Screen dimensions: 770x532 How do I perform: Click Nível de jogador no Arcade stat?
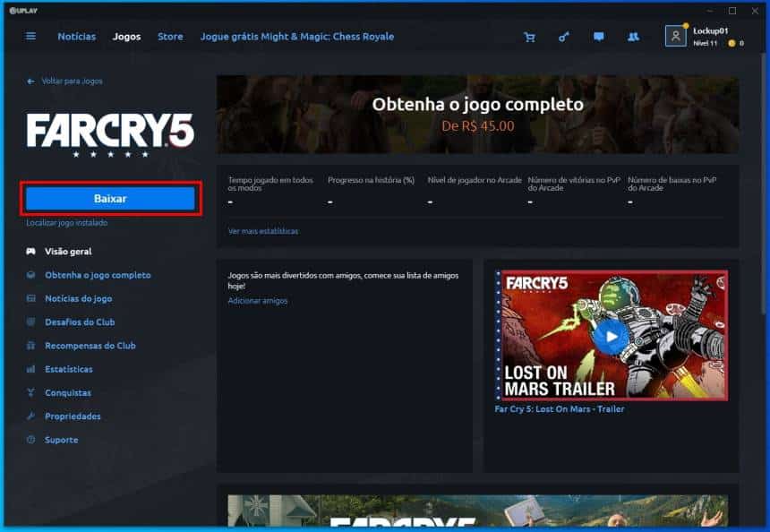(x=475, y=180)
